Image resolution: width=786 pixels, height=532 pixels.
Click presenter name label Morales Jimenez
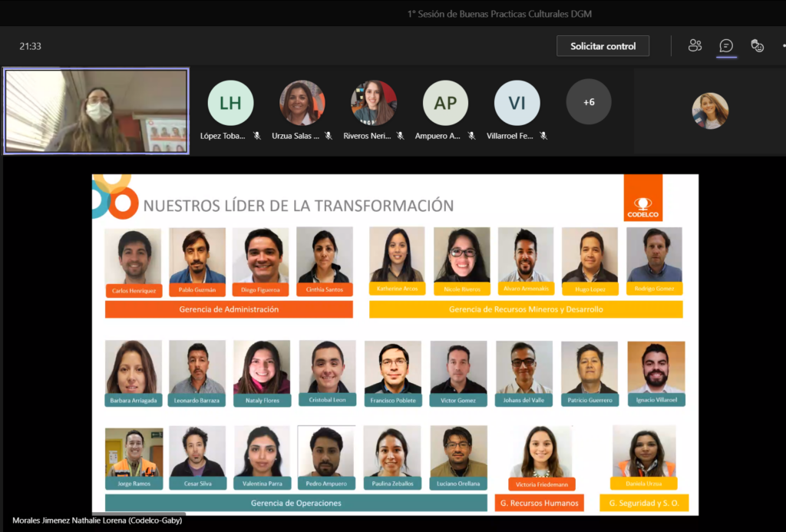97,520
